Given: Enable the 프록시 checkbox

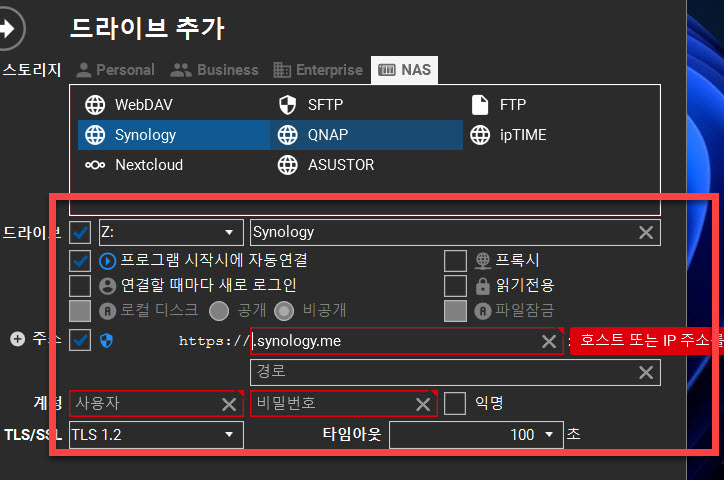Looking at the screenshot, I should click(455, 261).
